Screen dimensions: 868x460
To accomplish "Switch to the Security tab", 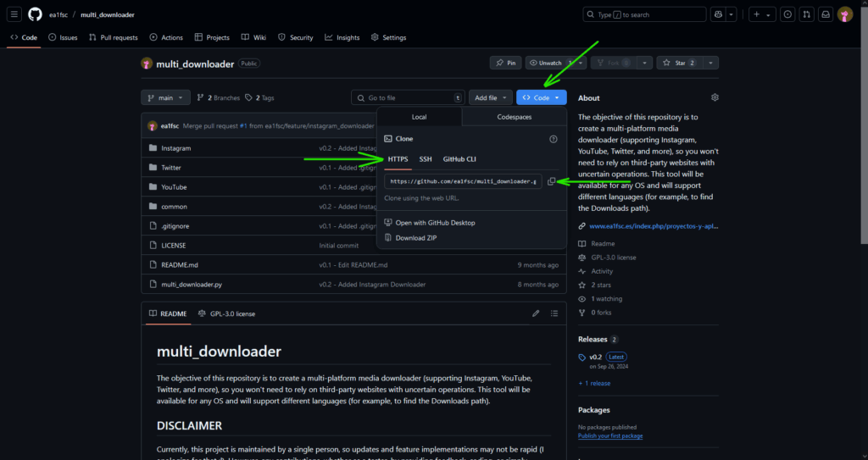I will [x=296, y=37].
